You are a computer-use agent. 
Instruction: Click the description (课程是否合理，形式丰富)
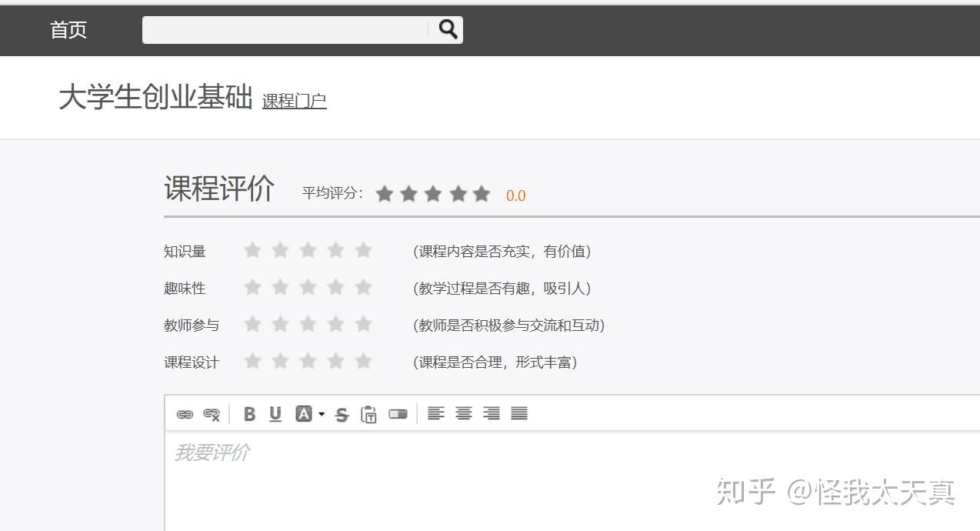pyautogui.click(x=495, y=362)
